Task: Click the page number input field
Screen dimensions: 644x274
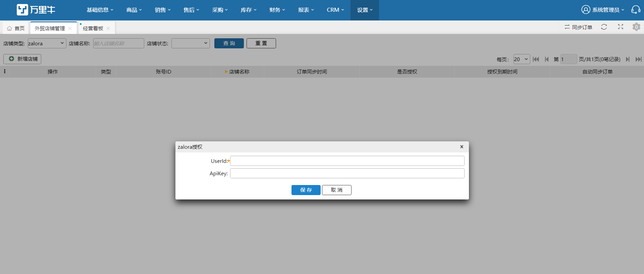Action: point(569,59)
